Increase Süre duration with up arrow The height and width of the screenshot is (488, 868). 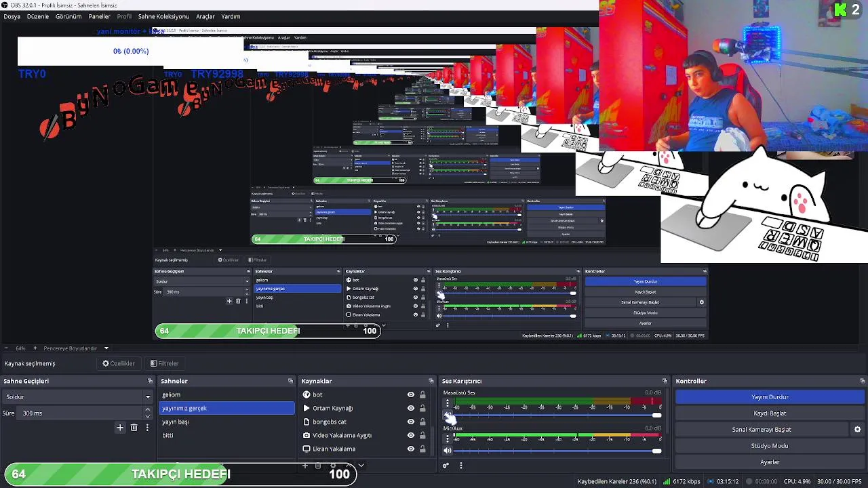pyautogui.click(x=147, y=410)
